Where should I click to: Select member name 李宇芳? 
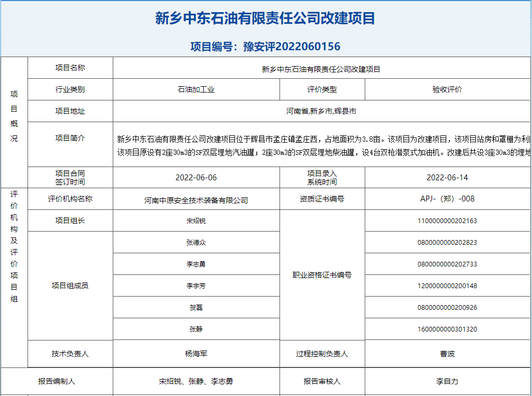(196, 286)
